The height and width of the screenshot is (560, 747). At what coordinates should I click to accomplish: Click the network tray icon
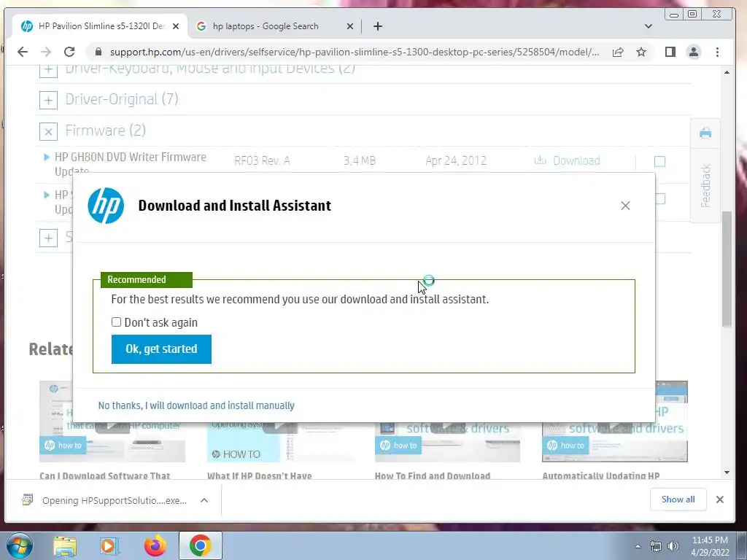coord(656,547)
